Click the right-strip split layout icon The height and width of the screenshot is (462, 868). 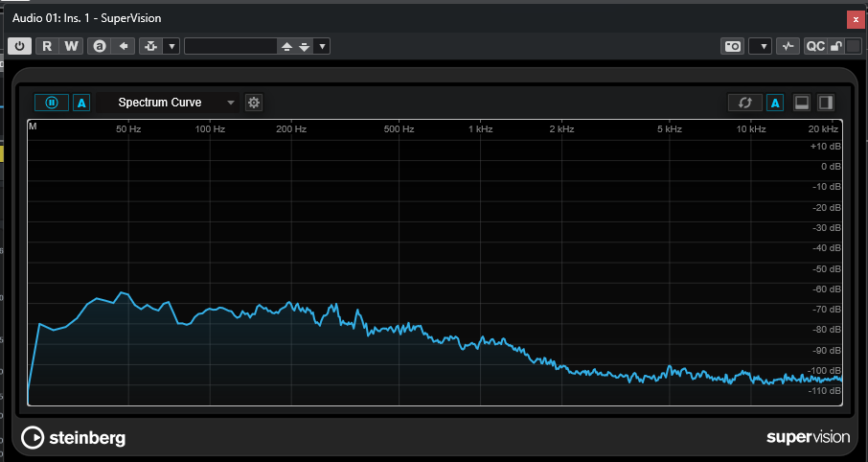[x=826, y=103]
